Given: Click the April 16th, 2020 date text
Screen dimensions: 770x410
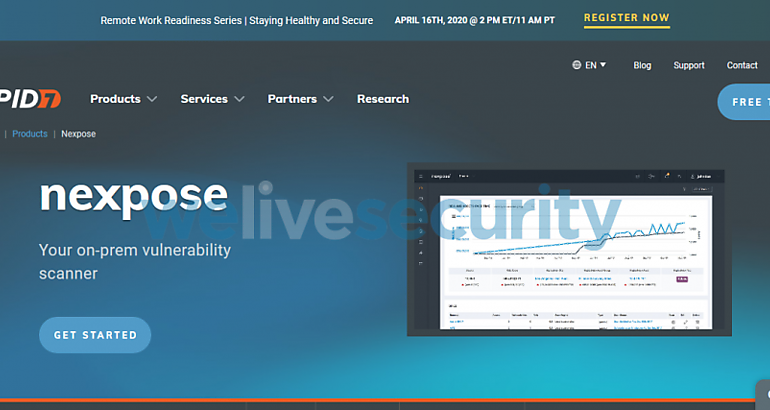Looking at the screenshot, I should point(475,20).
